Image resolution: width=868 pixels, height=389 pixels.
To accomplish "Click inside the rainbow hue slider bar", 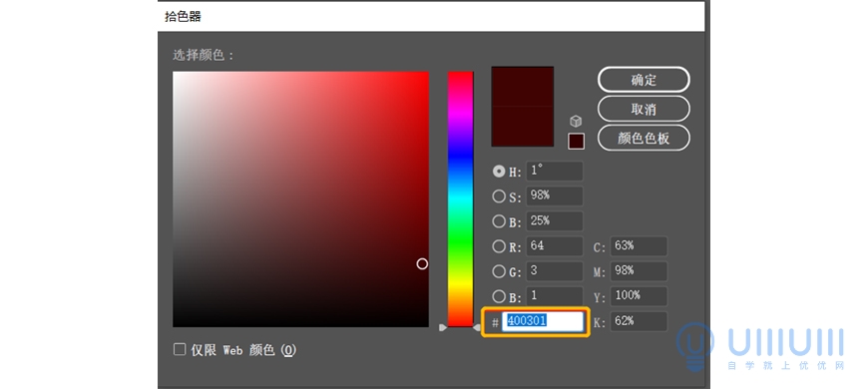I will click(461, 198).
